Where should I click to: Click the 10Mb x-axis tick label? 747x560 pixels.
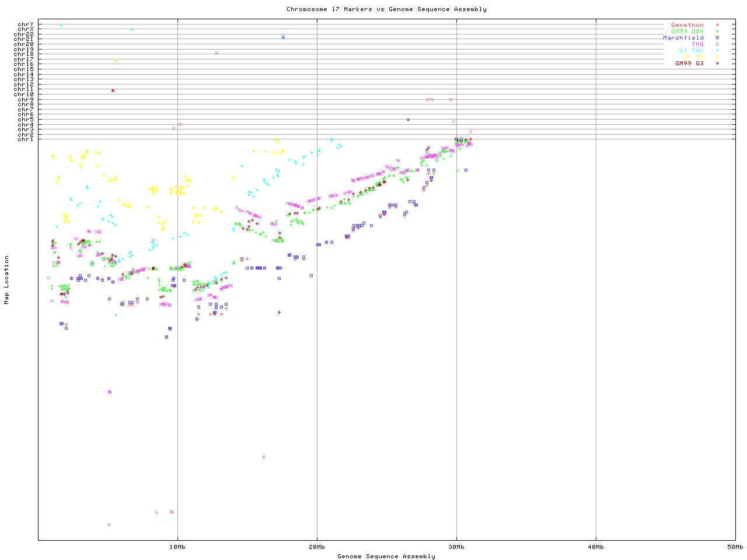(x=177, y=547)
